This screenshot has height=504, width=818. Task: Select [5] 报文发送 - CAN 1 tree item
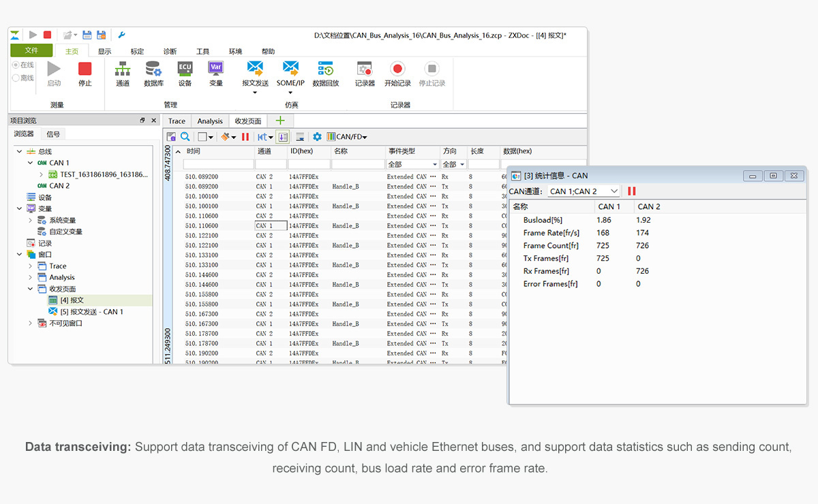91,312
